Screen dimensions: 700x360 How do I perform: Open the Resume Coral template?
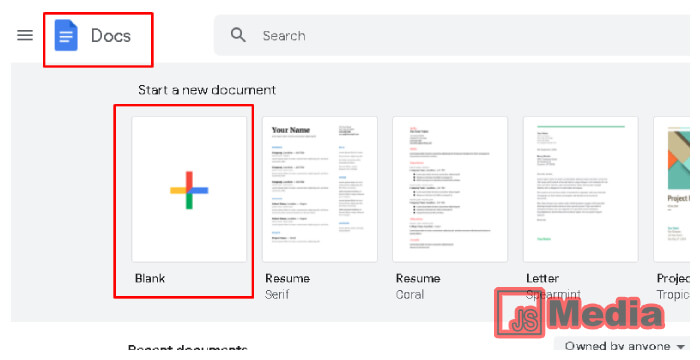pyautogui.click(x=450, y=189)
